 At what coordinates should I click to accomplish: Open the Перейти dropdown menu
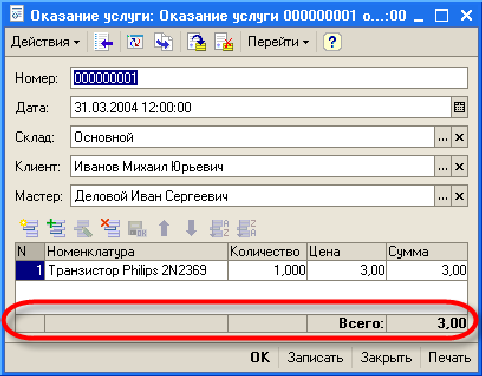coord(278,42)
